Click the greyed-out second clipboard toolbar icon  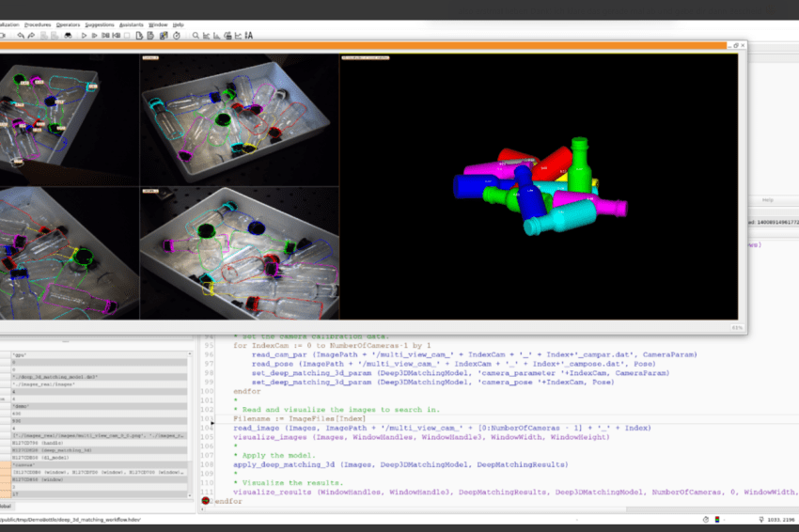click(x=55, y=36)
